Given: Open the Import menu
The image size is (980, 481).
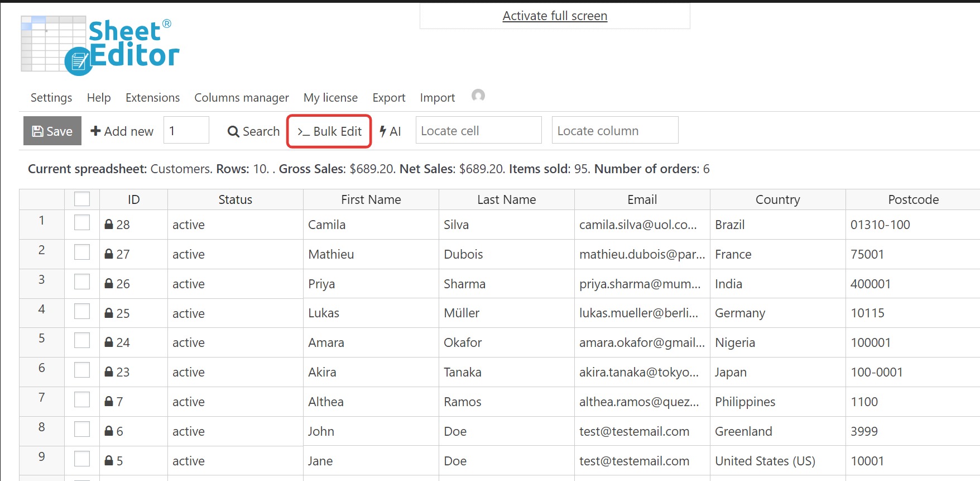Looking at the screenshot, I should point(438,98).
